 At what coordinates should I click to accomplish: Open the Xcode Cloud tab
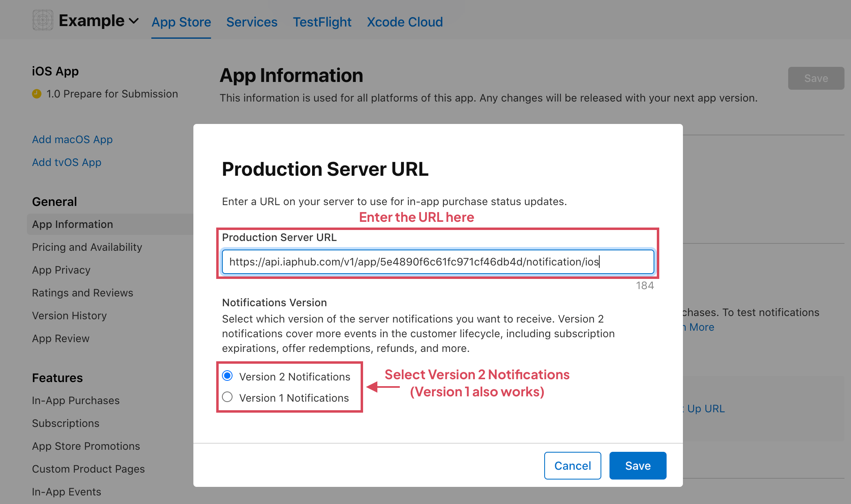click(x=404, y=22)
